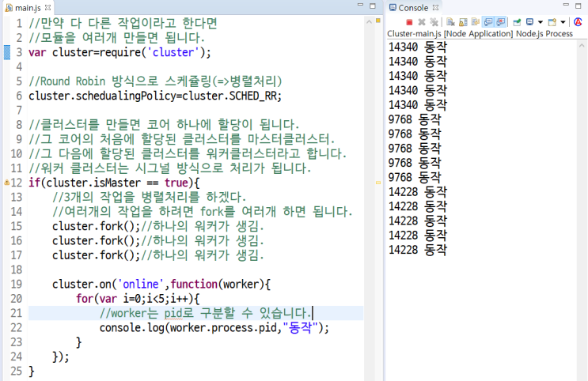Select the Console view tab
The width and height of the screenshot is (588, 381).
point(413,7)
